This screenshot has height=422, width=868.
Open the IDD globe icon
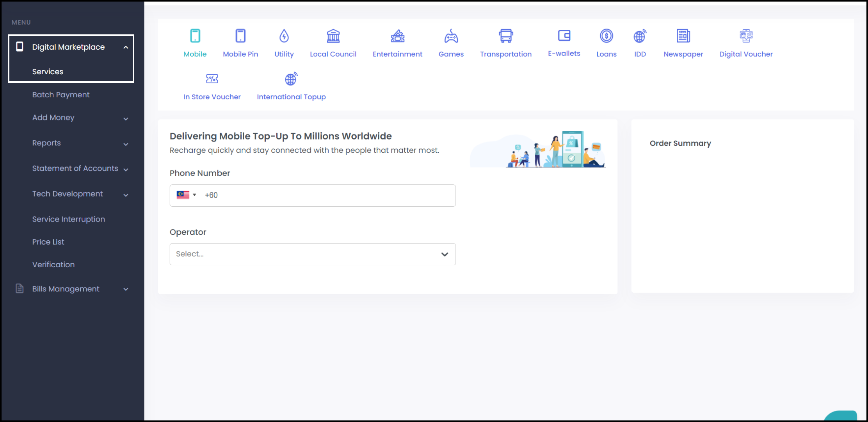[640, 36]
